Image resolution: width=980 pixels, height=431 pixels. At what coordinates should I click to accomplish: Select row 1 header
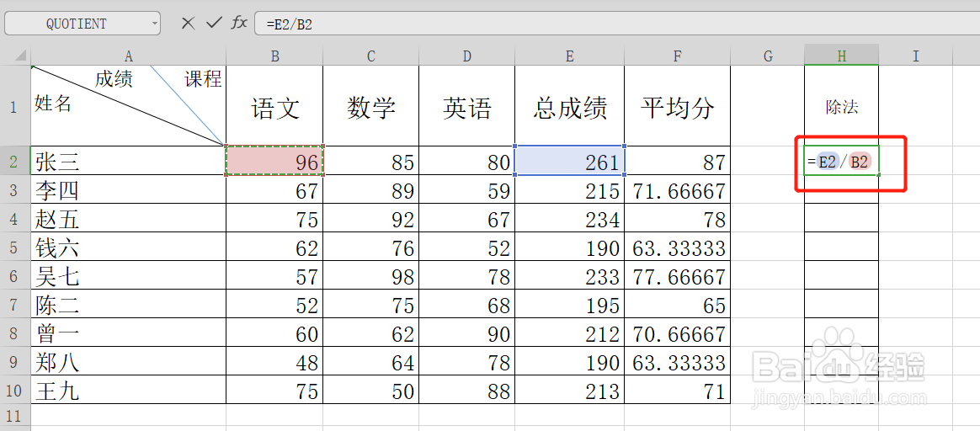click(x=15, y=105)
